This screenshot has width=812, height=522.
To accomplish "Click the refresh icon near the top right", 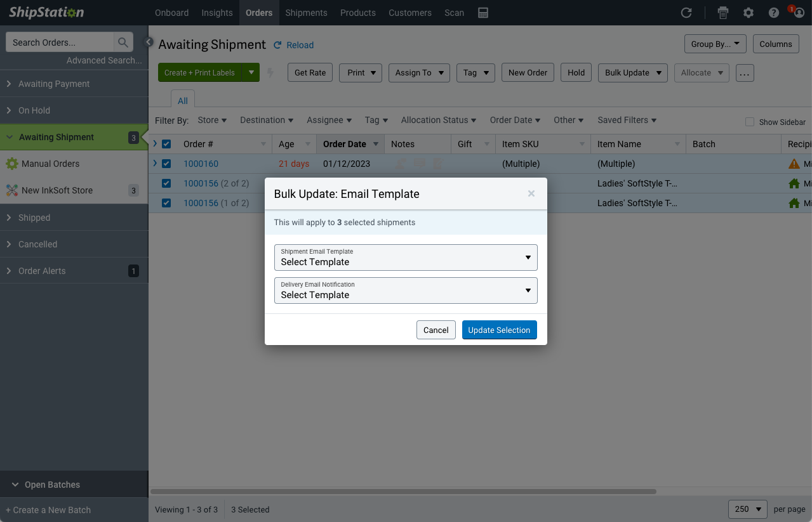I will (x=686, y=12).
